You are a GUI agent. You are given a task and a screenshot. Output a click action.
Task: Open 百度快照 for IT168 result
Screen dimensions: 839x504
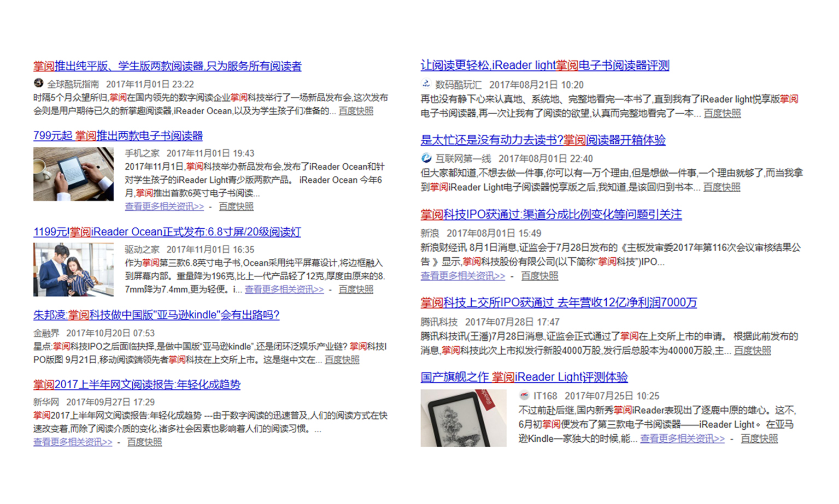pos(759,438)
